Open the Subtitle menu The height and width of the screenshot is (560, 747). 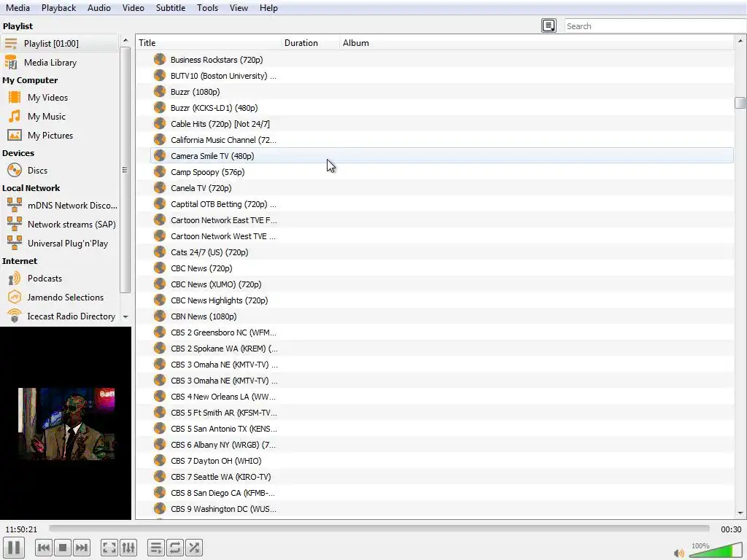click(171, 8)
